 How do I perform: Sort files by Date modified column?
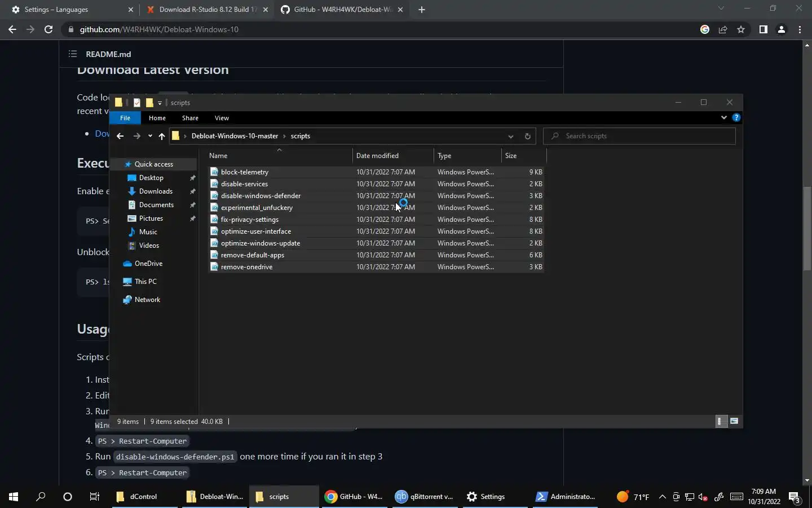(393, 156)
